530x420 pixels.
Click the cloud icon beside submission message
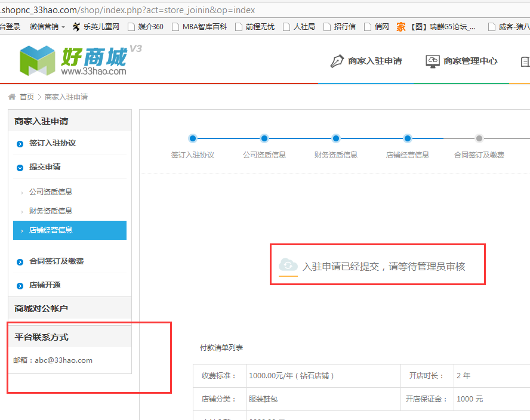click(288, 264)
